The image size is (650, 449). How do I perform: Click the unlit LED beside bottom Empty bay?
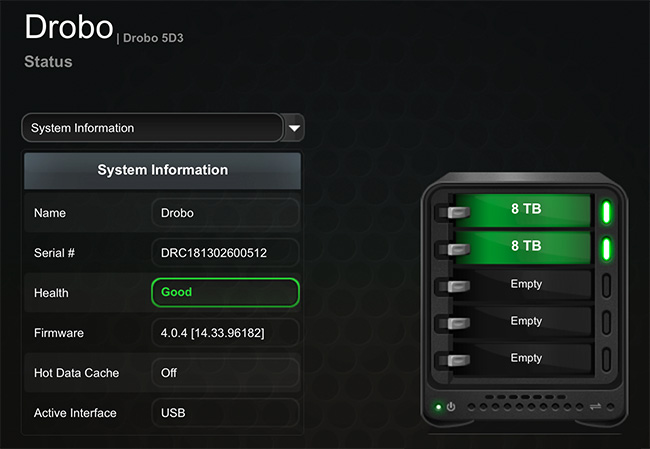click(x=606, y=359)
